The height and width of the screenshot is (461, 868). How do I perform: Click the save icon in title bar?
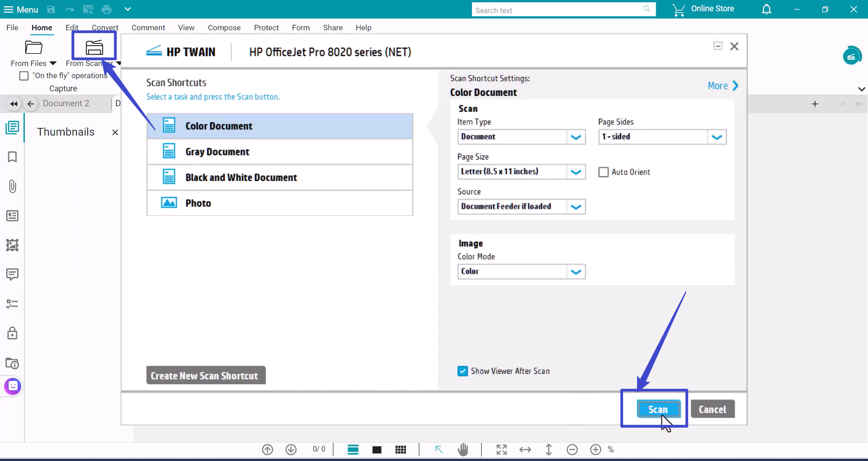51,9
